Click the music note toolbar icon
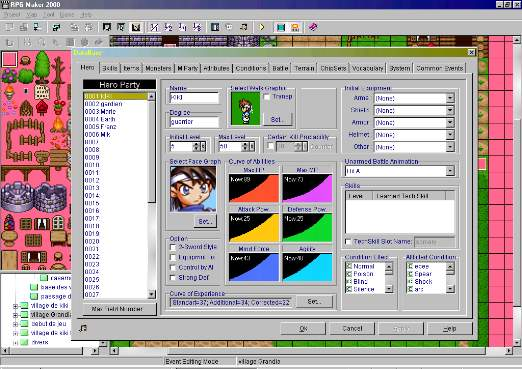 click(x=244, y=27)
